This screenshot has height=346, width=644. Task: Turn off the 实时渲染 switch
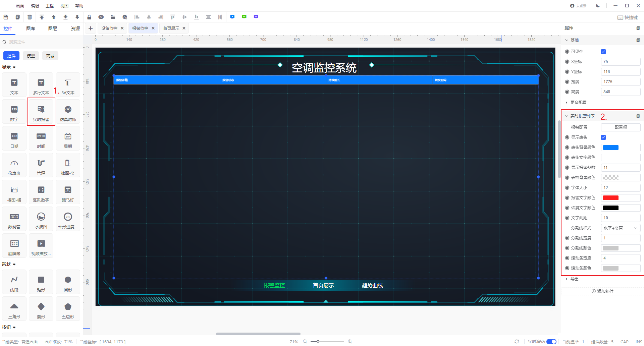(551, 342)
